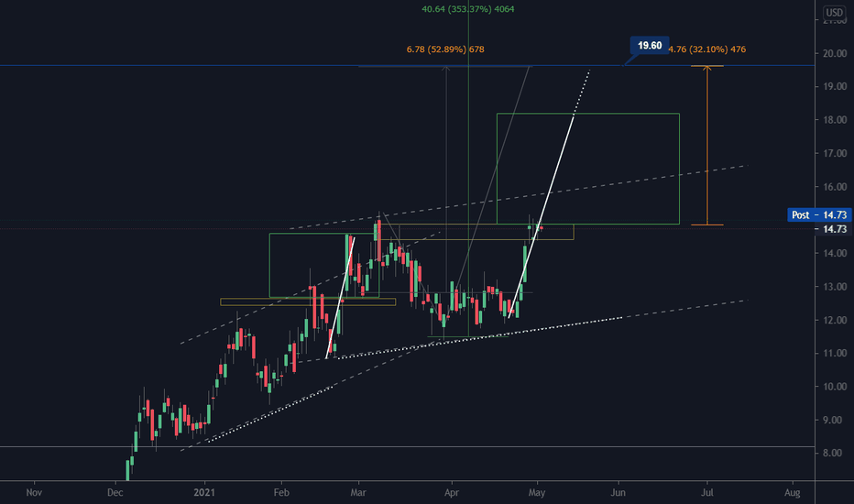Screen dimensions: 854x504
Task: Click the Jul date axis label
Action: click(x=707, y=493)
